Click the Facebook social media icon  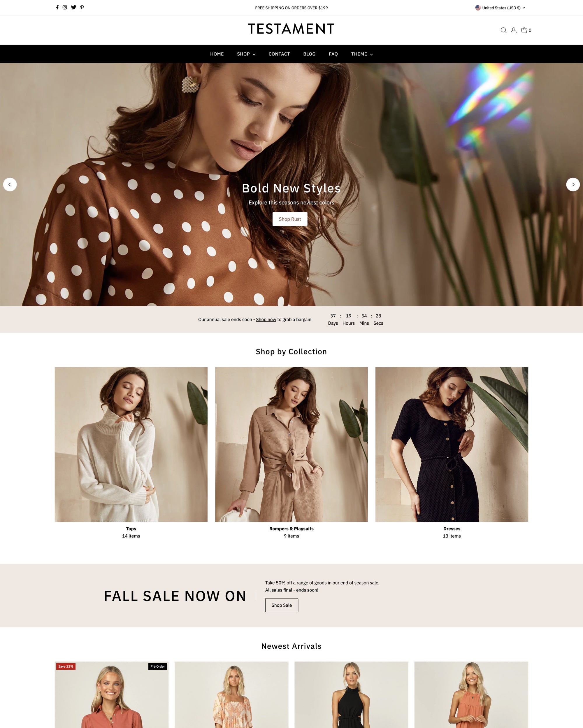tap(57, 7)
